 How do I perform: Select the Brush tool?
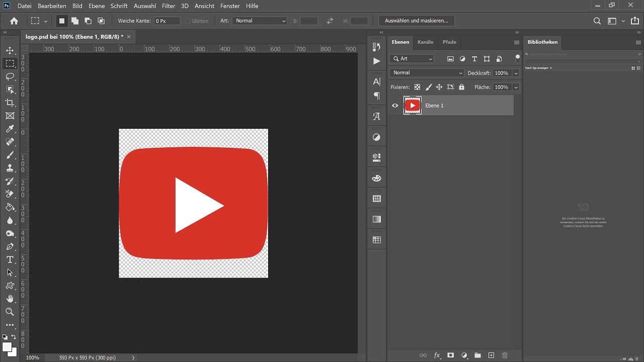click(10, 155)
